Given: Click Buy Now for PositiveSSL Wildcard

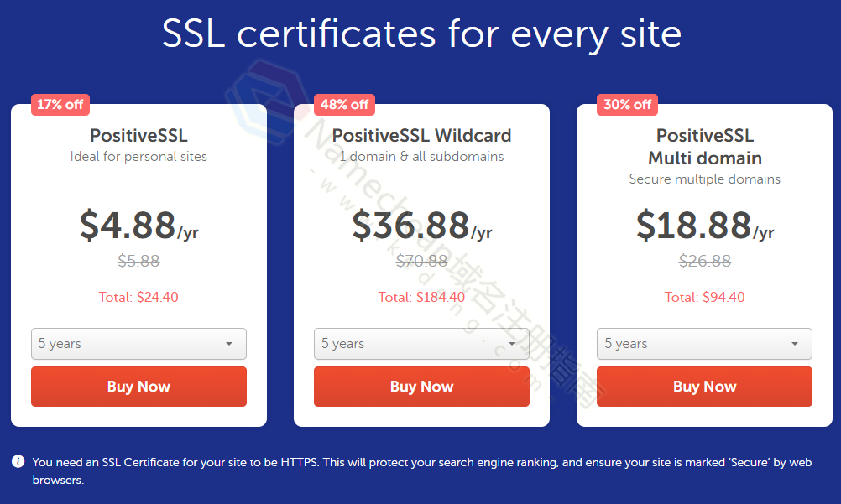Looking at the screenshot, I should tap(421, 387).
